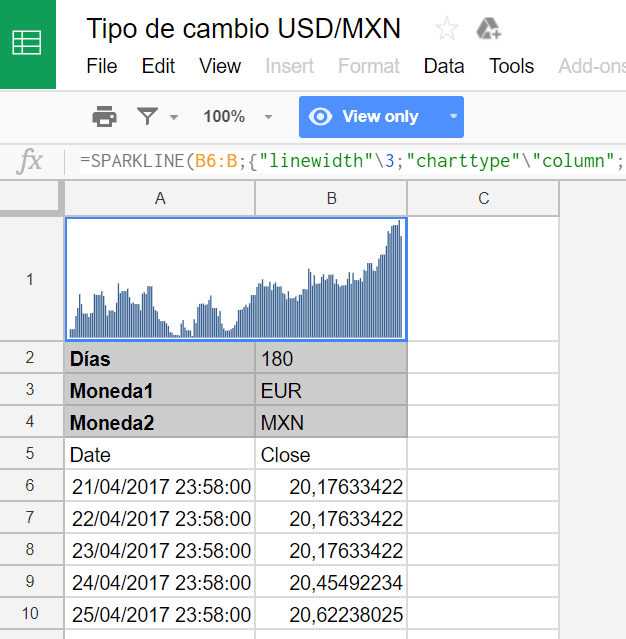Click the print icon
The height and width of the screenshot is (639, 626).
(104, 117)
